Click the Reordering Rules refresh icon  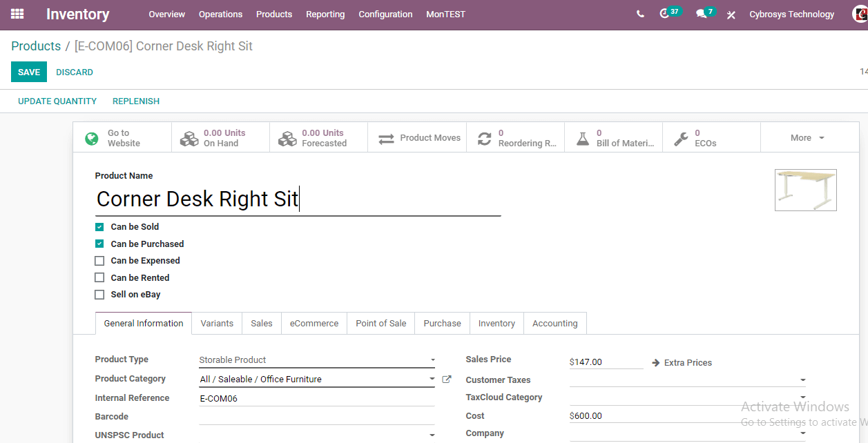485,139
